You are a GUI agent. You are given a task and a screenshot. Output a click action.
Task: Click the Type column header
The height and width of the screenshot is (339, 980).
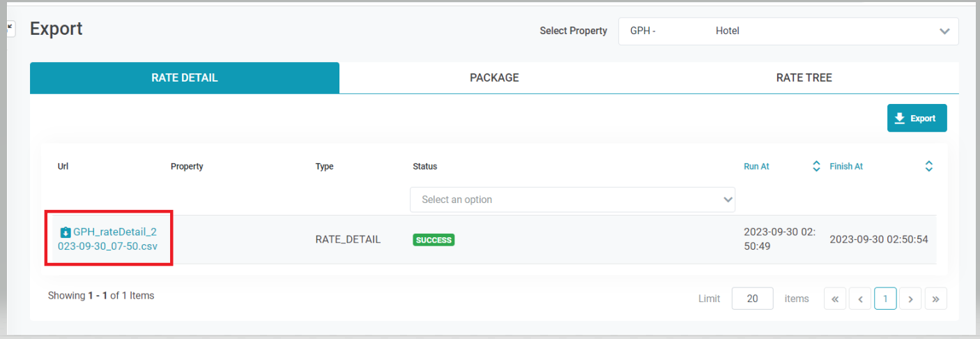coord(324,167)
